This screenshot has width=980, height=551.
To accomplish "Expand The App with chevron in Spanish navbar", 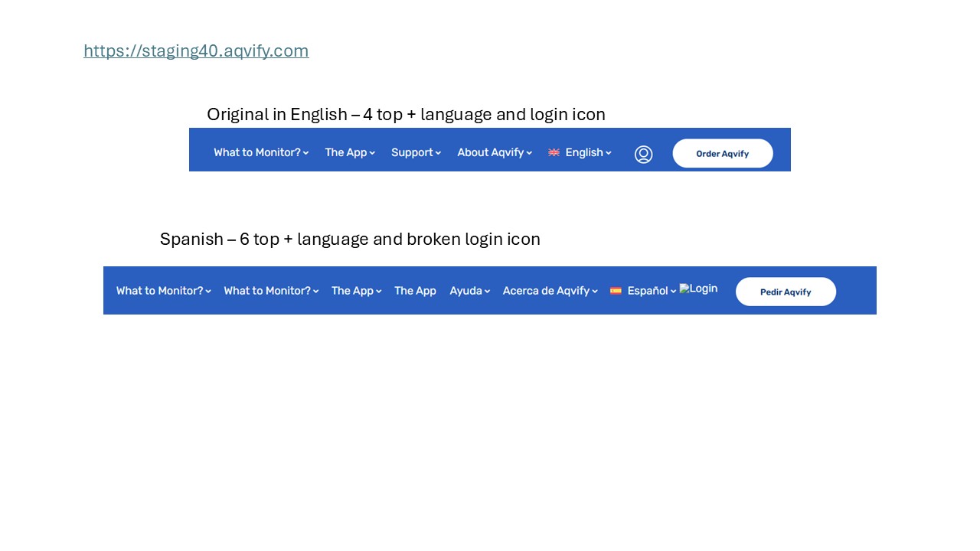I will (357, 291).
